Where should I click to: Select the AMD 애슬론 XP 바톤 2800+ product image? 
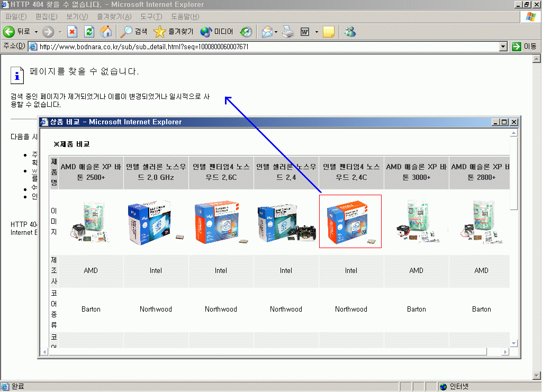click(x=482, y=221)
